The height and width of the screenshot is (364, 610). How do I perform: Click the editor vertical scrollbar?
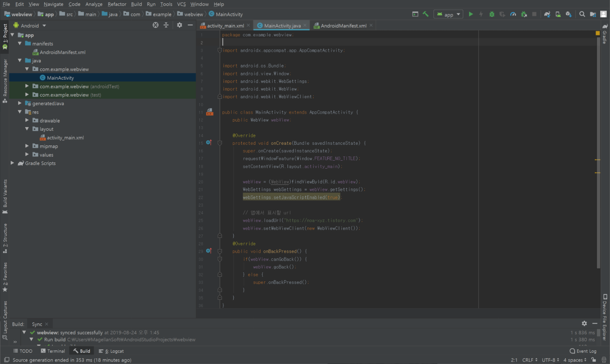pos(598,152)
